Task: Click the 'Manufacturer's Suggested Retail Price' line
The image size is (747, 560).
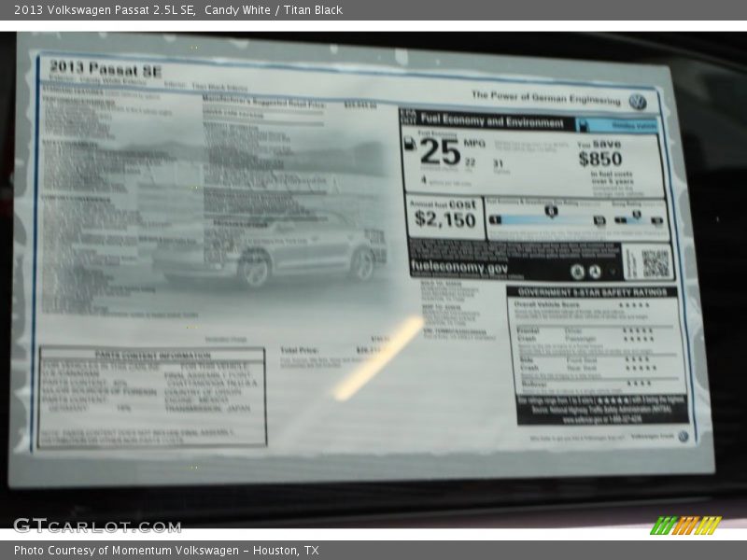Action: click(264, 102)
